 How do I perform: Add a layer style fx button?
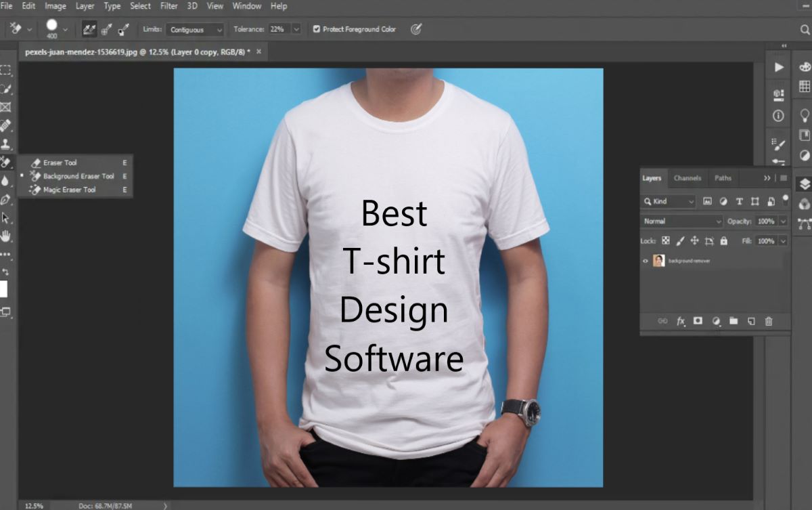click(681, 321)
